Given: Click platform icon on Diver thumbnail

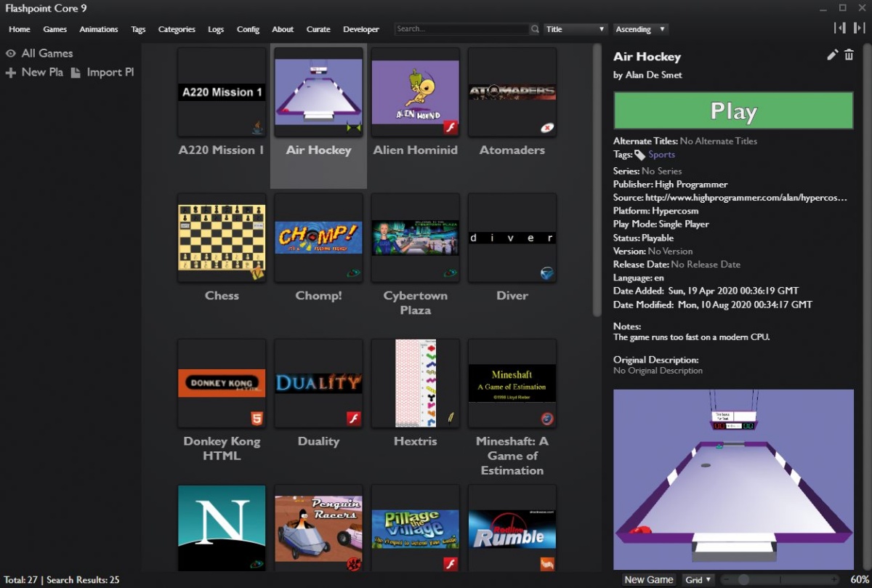Looking at the screenshot, I should 547,273.
